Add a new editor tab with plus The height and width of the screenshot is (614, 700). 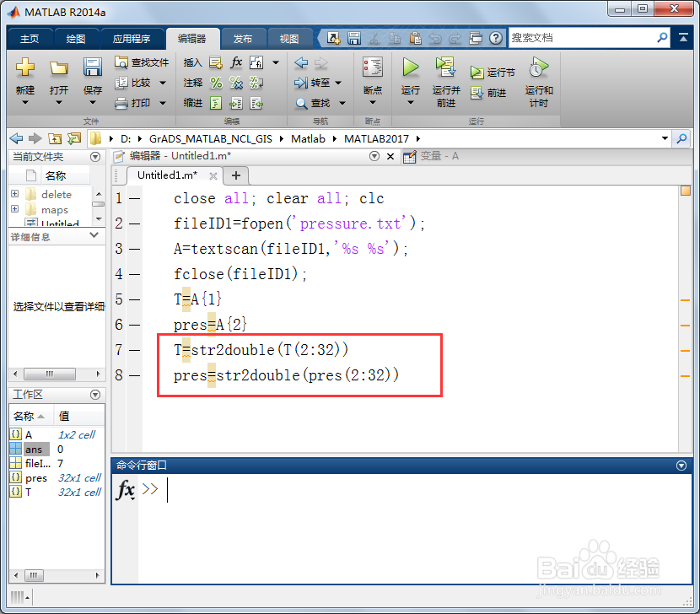click(236, 175)
